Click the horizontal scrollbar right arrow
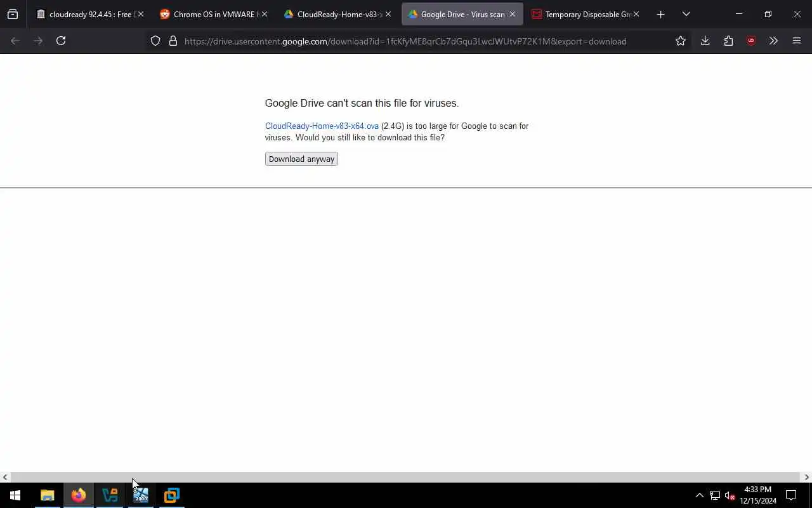Screen dimensions: 812x508 (x=806, y=477)
